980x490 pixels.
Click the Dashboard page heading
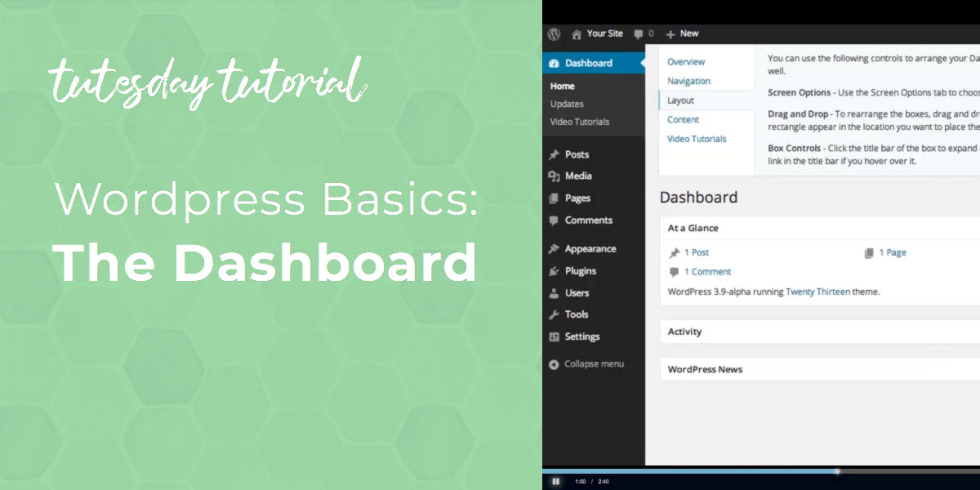(699, 198)
